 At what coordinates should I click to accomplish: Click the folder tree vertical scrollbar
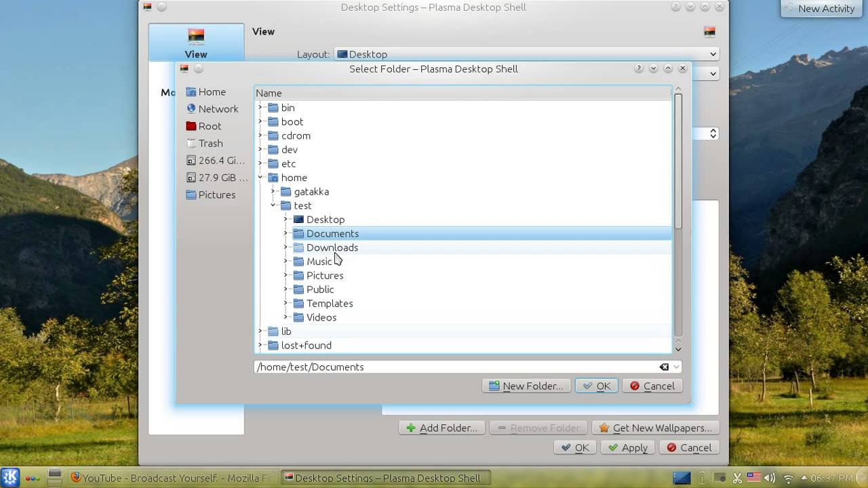(678, 161)
